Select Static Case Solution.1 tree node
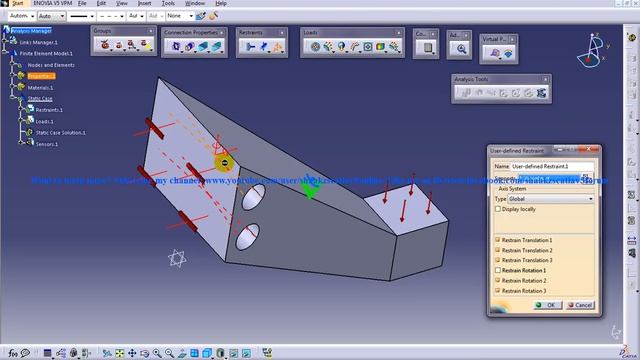Viewport: 640px width, 360px height. click(60, 133)
